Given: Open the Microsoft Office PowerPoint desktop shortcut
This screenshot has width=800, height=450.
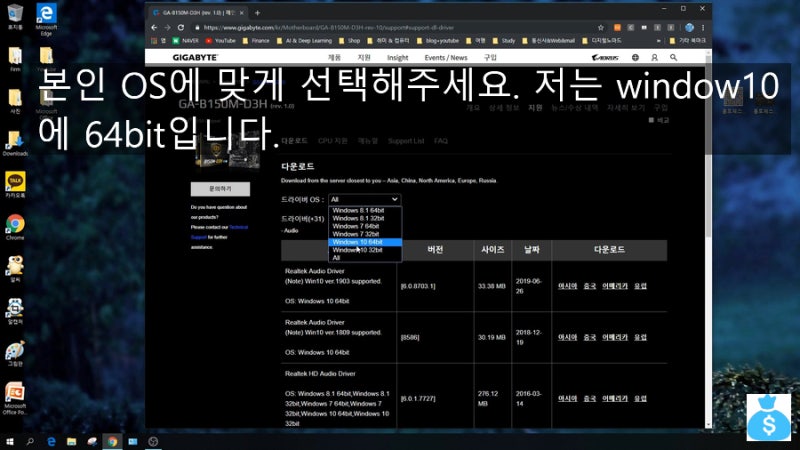Looking at the screenshot, I should pyautogui.click(x=15, y=399).
